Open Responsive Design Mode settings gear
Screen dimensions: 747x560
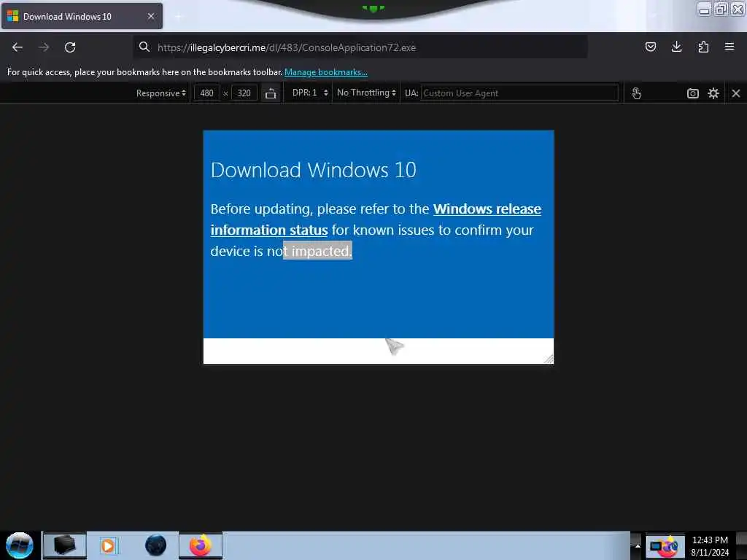[x=713, y=93]
